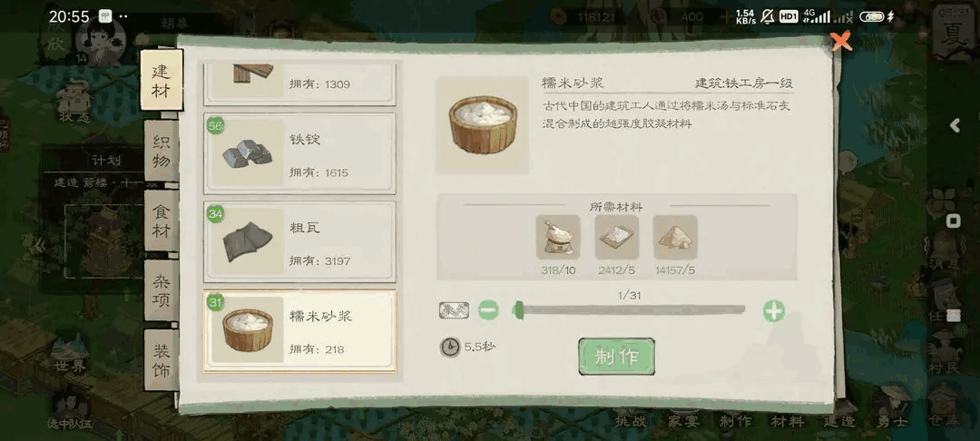Select the 糯米砂浆 mortar list entry
Image resolution: width=980 pixels, height=441 pixels.
pos(299,330)
